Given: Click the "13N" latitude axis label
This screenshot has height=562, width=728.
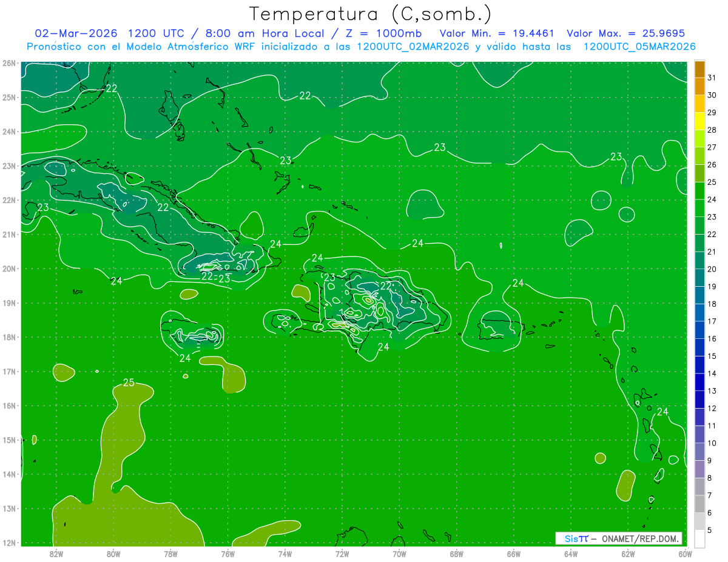Looking at the screenshot, I should (x=9, y=509).
